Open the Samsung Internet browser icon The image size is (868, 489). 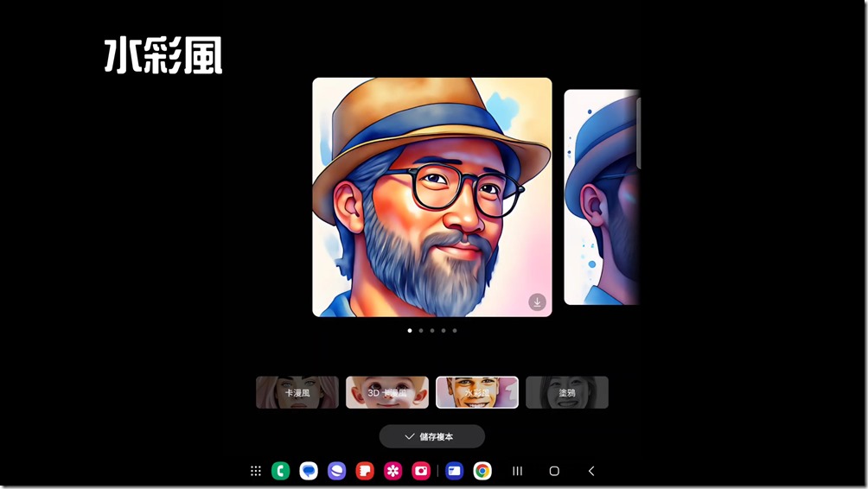337,471
